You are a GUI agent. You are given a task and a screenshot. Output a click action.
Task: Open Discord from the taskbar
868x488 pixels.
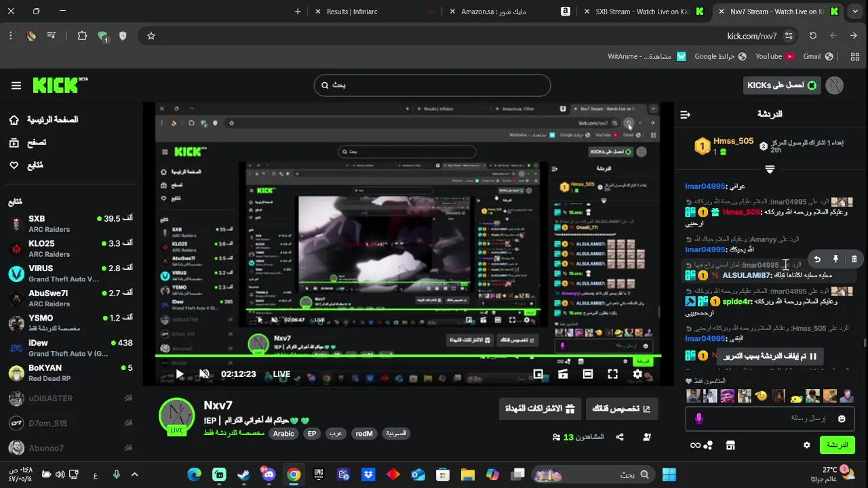pyautogui.click(x=269, y=474)
